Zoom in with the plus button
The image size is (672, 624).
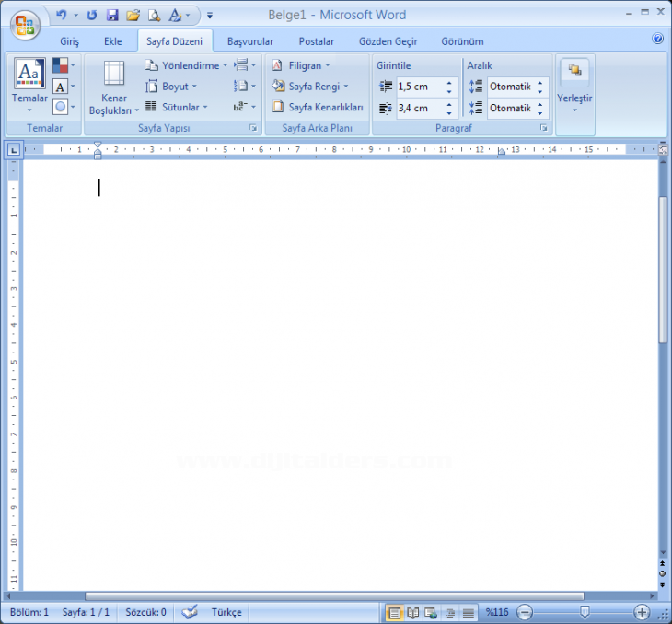point(642,612)
